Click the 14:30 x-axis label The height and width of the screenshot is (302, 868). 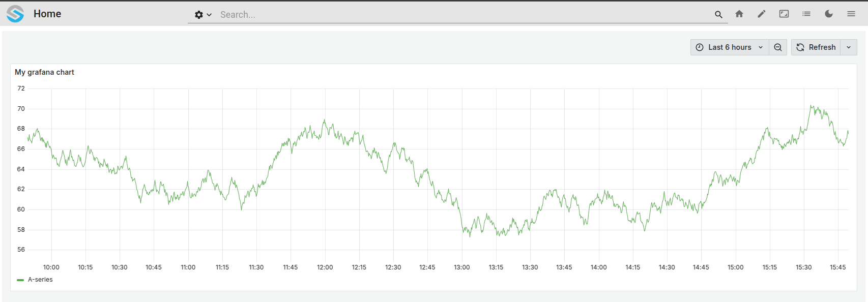[x=667, y=267]
